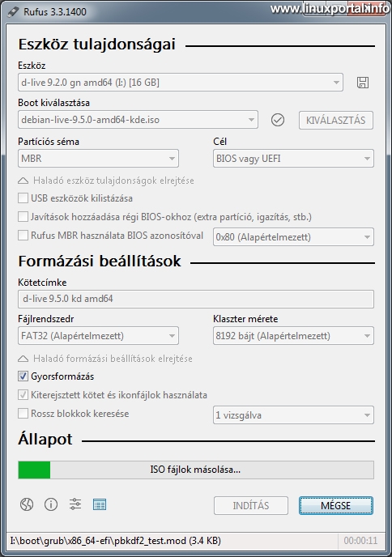Click the ISO checksum checkmark icon
Viewport: 392px width, 557px height.
point(278,120)
